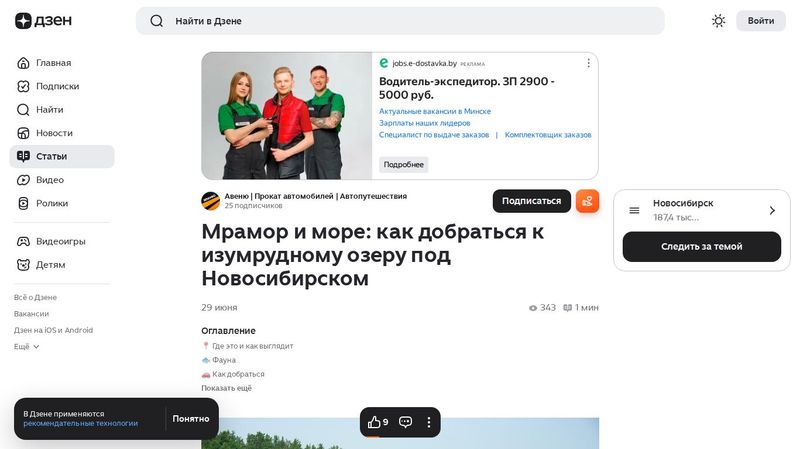The width and height of the screenshot is (800, 449).
Task: Open comments via speech bubble icon
Action: [x=406, y=422]
